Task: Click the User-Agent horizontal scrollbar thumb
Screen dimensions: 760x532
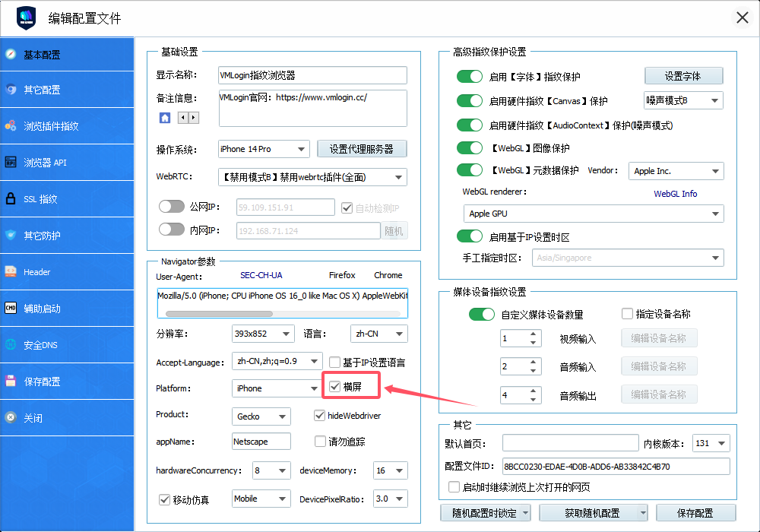Action: [219, 313]
